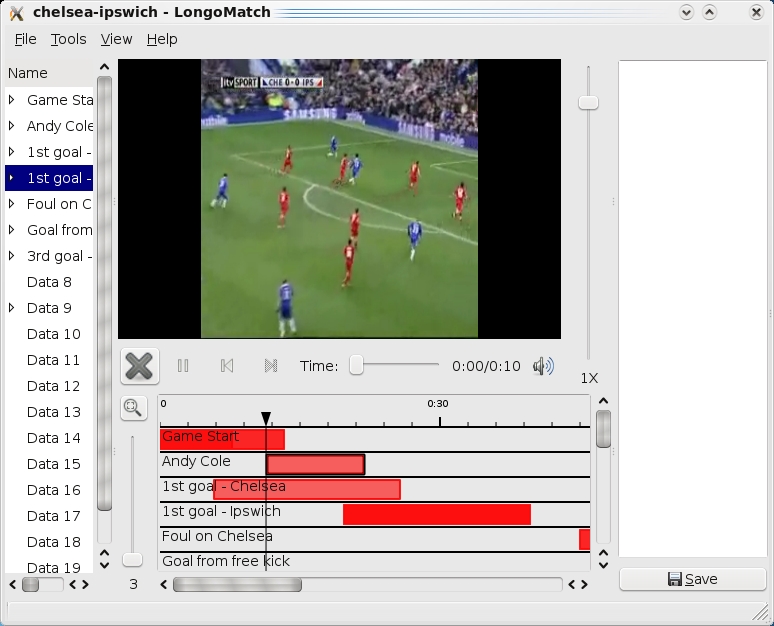The image size is (774, 626).
Task: Click the Name column header
Action: point(28,73)
